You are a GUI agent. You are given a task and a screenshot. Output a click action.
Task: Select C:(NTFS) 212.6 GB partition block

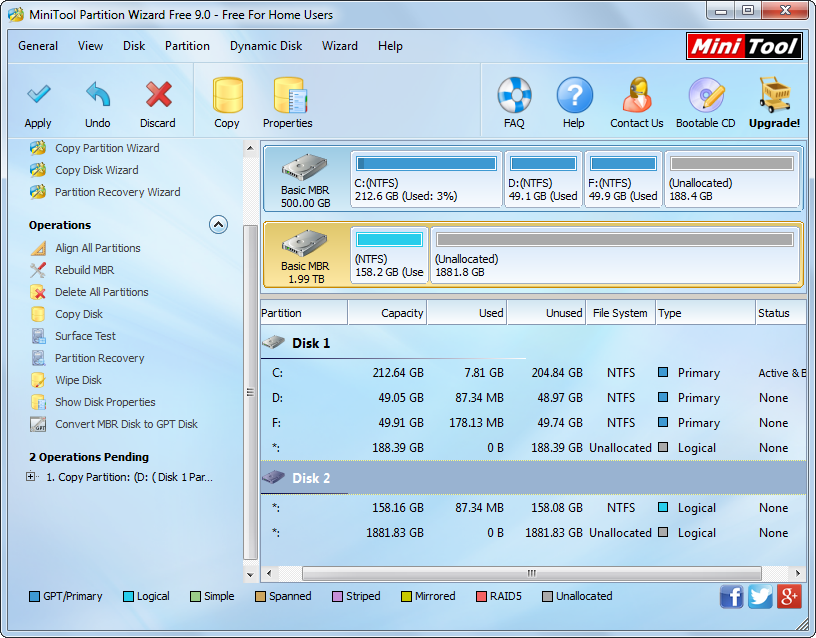click(426, 180)
